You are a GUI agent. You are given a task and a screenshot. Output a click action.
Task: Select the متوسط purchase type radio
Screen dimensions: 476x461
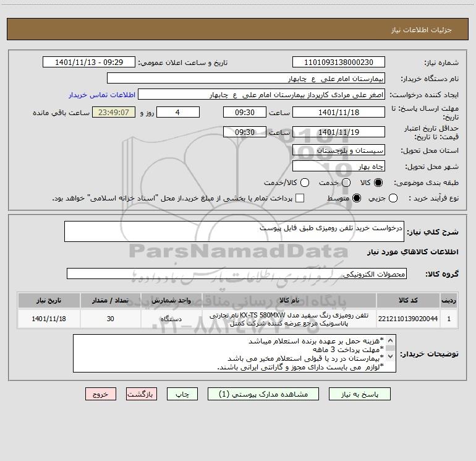[357, 199]
